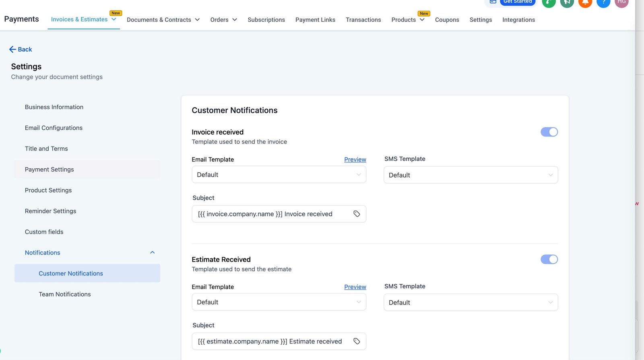Click the Get Started button
Image resolution: width=644 pixels, height=360 pixels.
pyautogui.click(x=517, y=2)
